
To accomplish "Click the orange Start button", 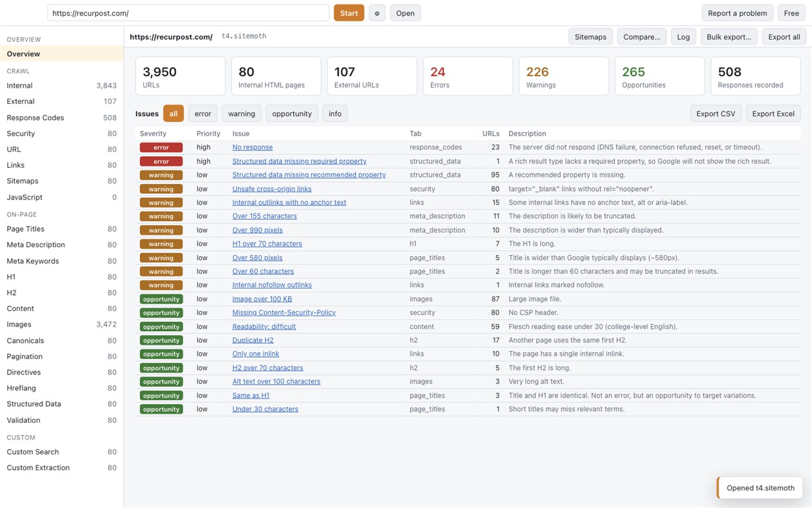I will click(x=349, y=13).
